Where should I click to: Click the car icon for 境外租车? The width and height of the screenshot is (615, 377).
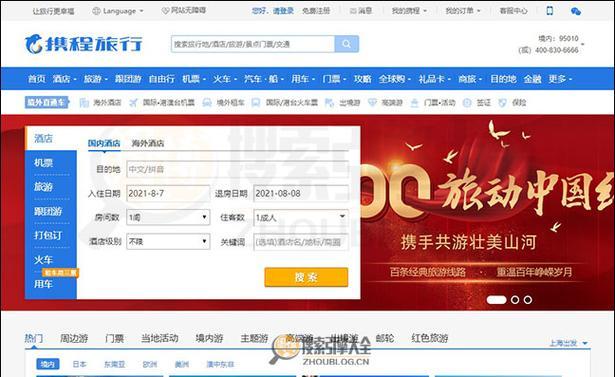click(207, 103)
